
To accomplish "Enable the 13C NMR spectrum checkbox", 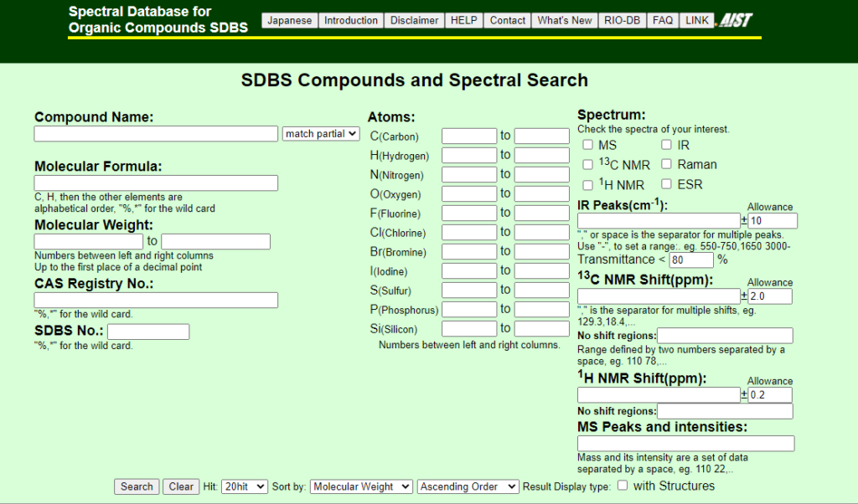I will pos(587,165).
